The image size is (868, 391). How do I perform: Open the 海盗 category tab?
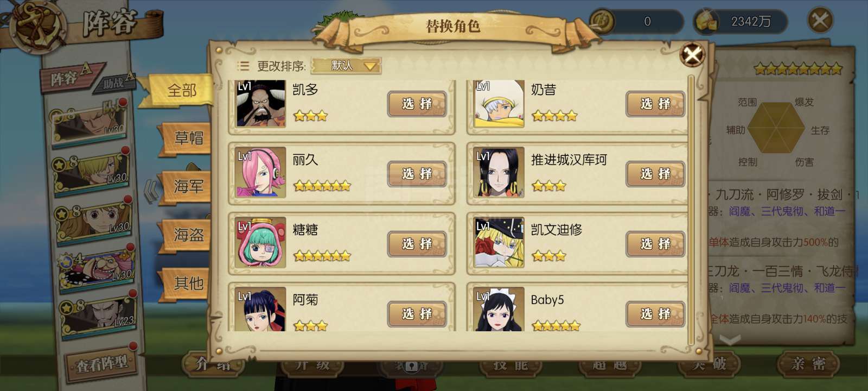point(186,235)
